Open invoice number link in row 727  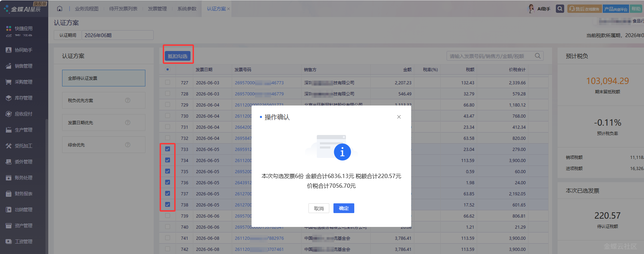coord(259,83)
